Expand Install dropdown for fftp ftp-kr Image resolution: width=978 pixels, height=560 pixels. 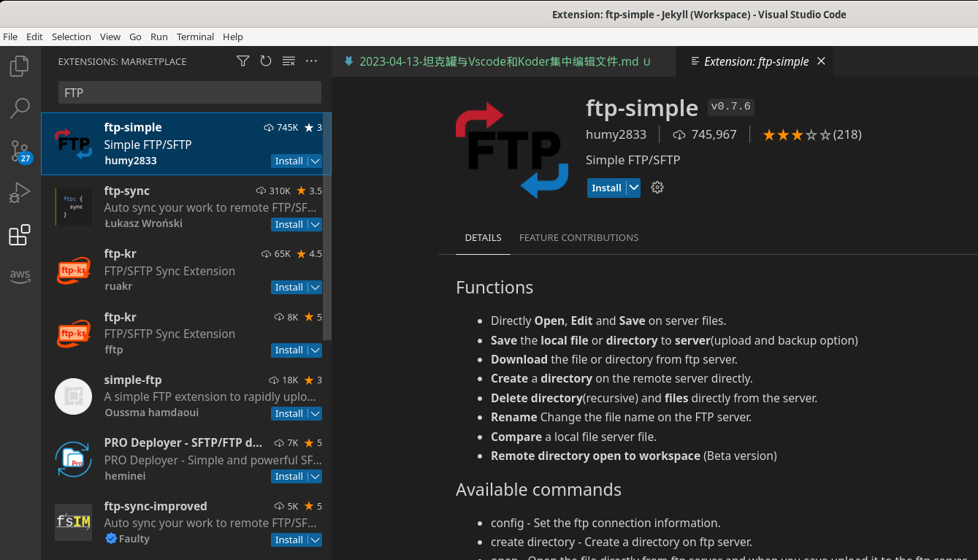315,350
